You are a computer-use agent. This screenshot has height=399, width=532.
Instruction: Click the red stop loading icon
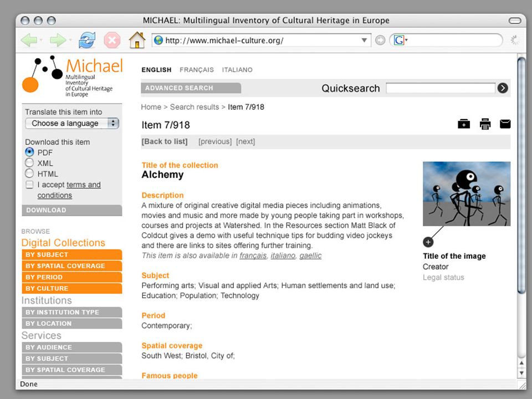click(x=112, y=40)
